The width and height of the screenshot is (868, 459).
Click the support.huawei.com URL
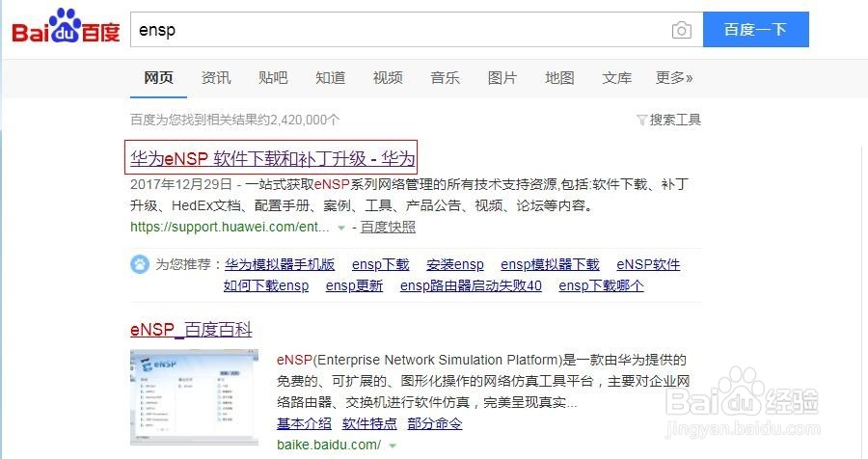[230, 227]
